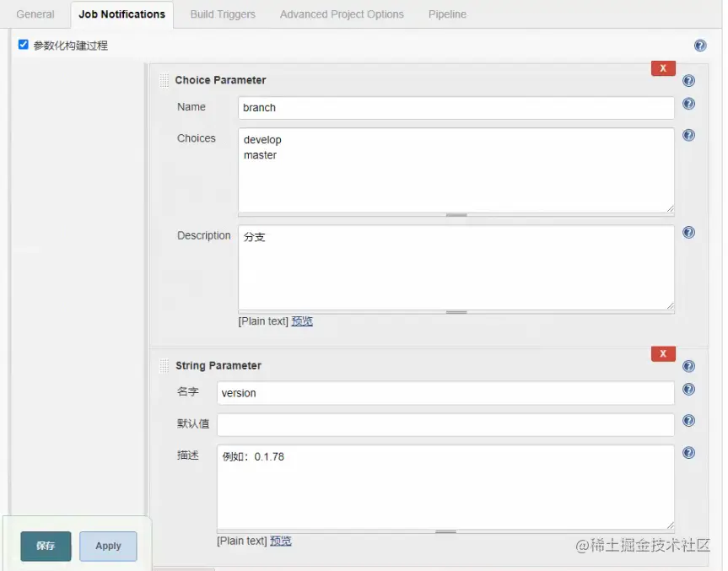Screen dimensions: 728x571
Task: Jump to the Pipeline tab
Action: 447,14
